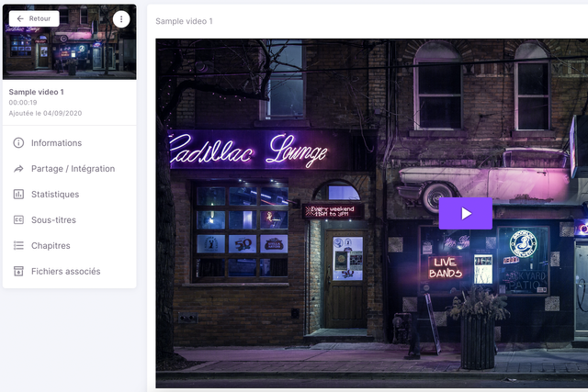
Task: Click the Retour back button
Action: [x=34, y=18]
